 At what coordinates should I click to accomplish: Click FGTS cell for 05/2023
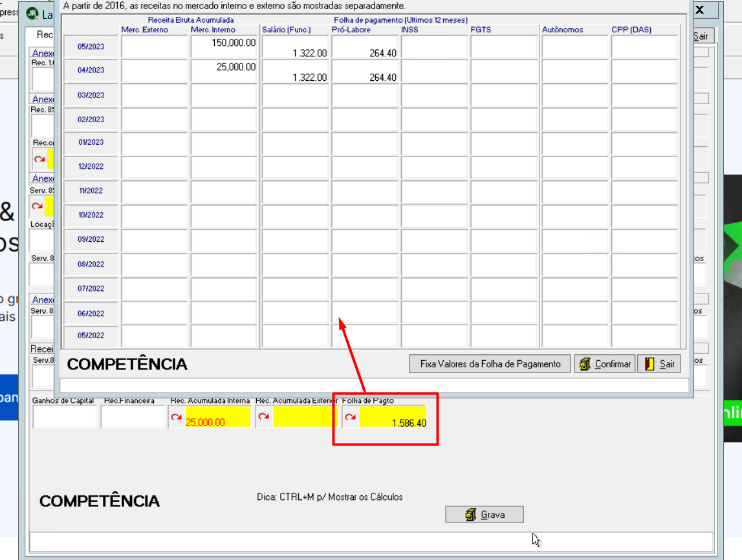pyautogui.click(x=503, y=47)
